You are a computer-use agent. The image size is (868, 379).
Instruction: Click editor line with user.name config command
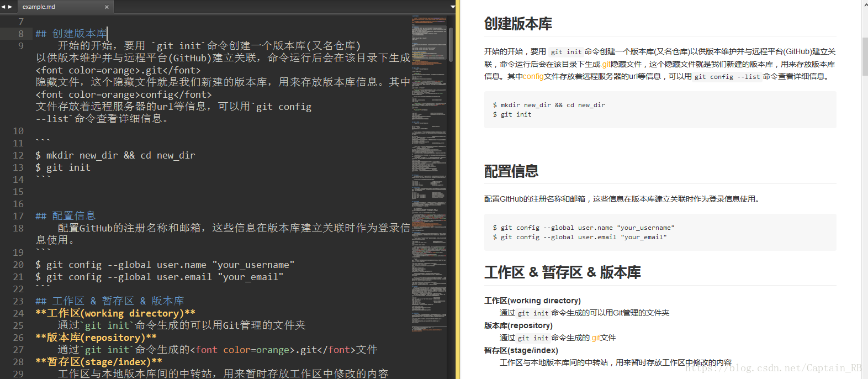[x=165, y=265]
